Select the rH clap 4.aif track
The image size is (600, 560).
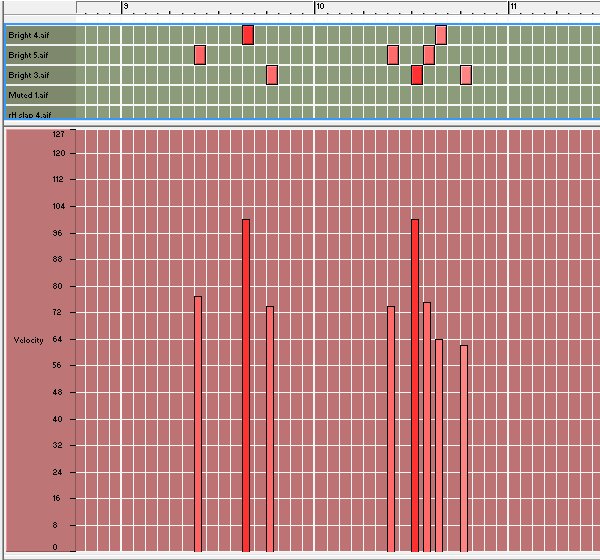[28, 114]
